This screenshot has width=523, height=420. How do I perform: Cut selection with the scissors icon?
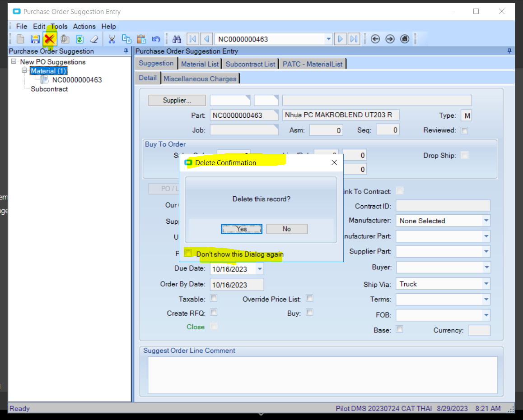(x=112, y=39)
